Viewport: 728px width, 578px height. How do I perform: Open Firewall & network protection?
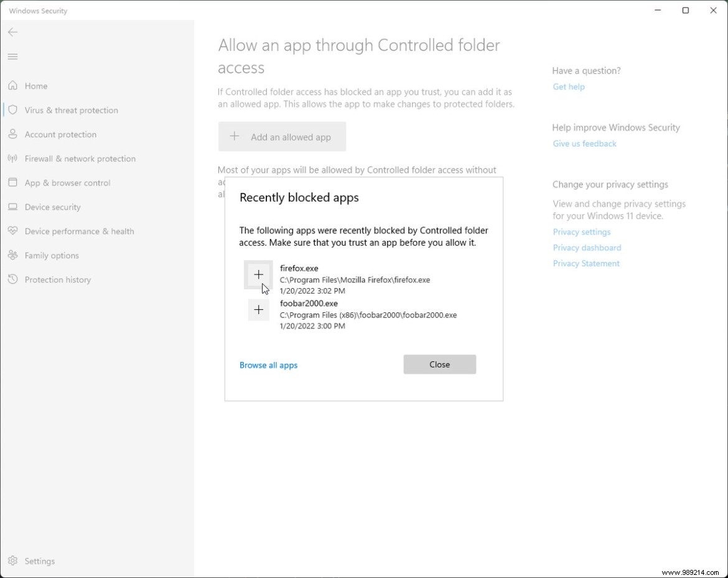(x=80, y=159)
